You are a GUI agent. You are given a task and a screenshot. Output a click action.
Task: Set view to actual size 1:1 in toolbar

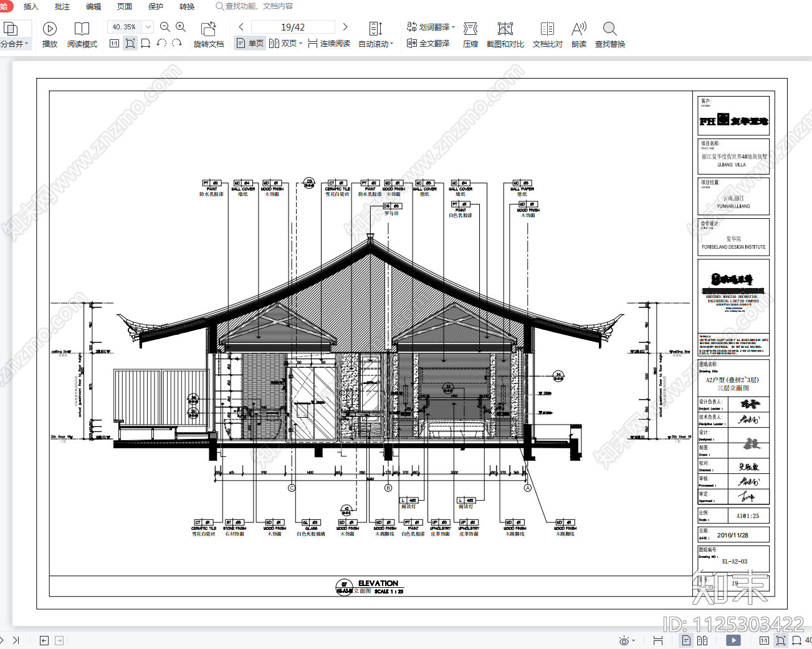point(115,43)
